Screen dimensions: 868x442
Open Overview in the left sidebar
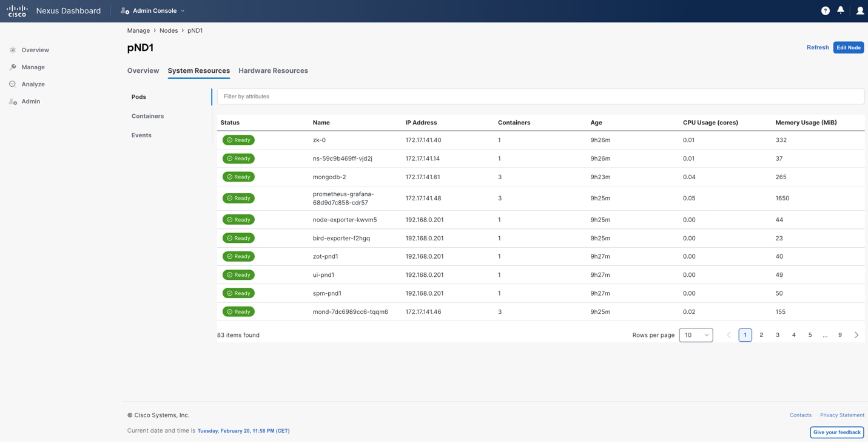pyautogui.click(x=35, y=50)
